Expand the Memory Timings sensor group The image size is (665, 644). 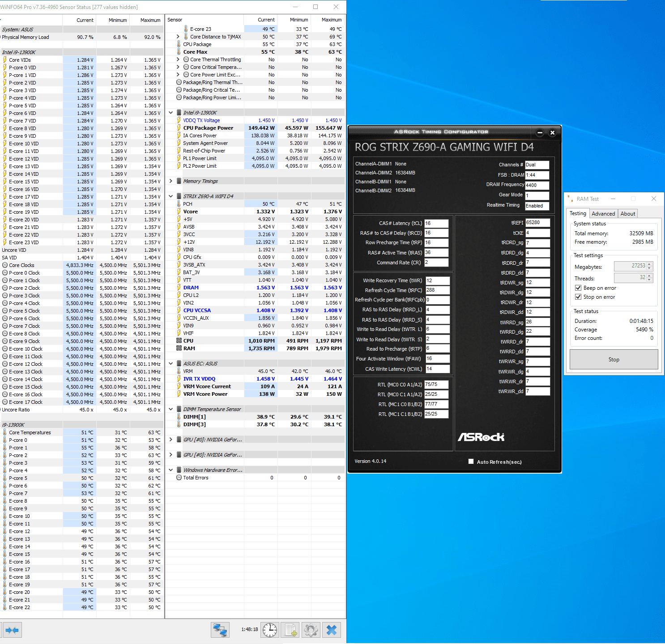(x=171, y=181)
